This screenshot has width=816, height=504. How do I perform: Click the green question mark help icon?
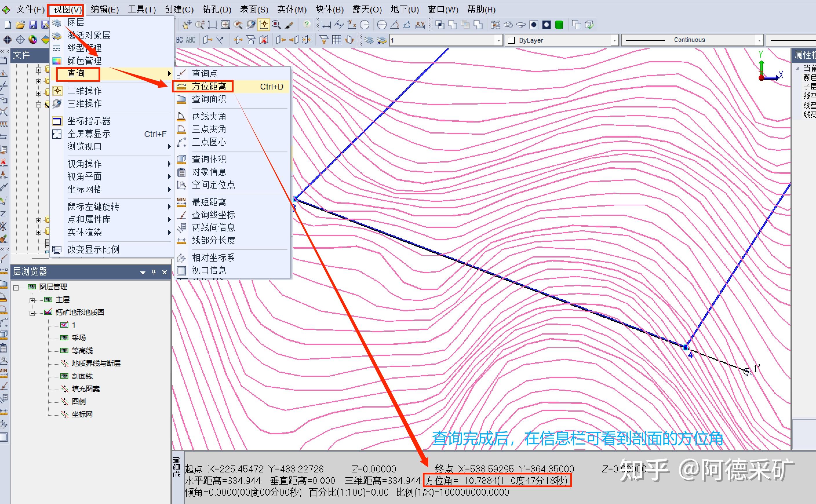click(307, 24)
